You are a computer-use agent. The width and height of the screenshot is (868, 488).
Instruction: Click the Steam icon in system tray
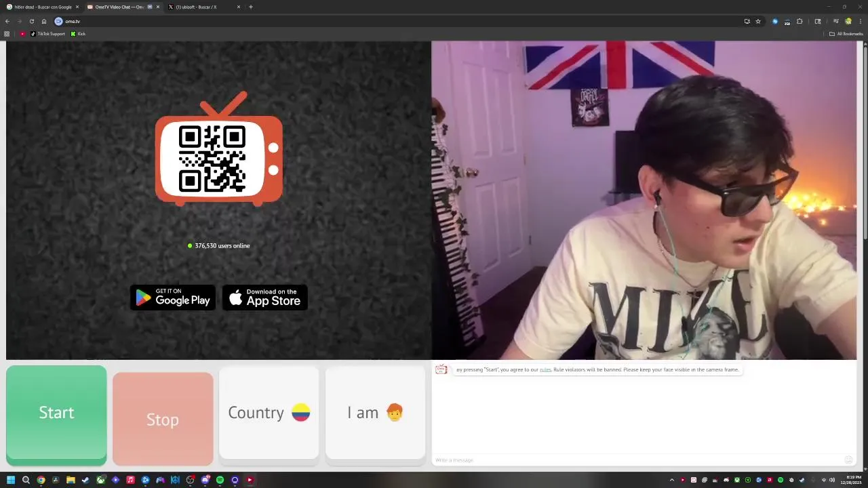point(802,480)
